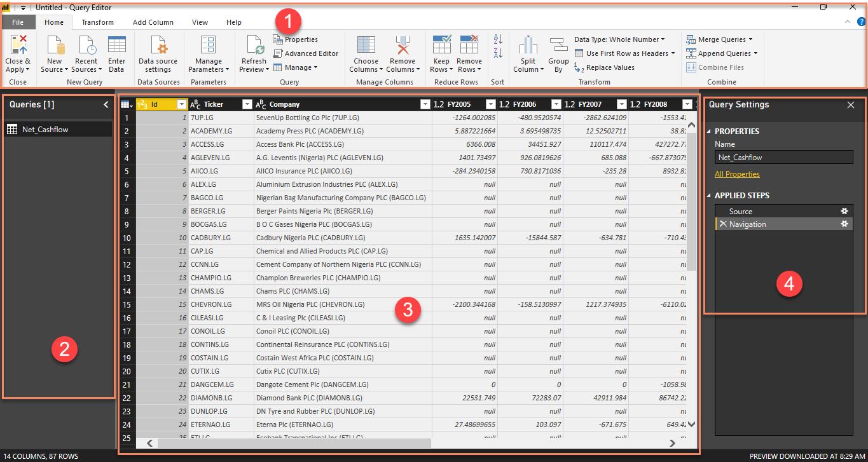Delete the Navigation applied step

[x=723, y=224]
